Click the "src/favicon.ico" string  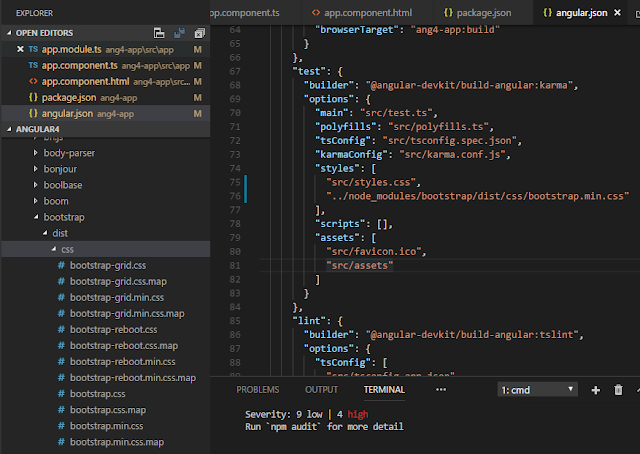click(373, 251)
